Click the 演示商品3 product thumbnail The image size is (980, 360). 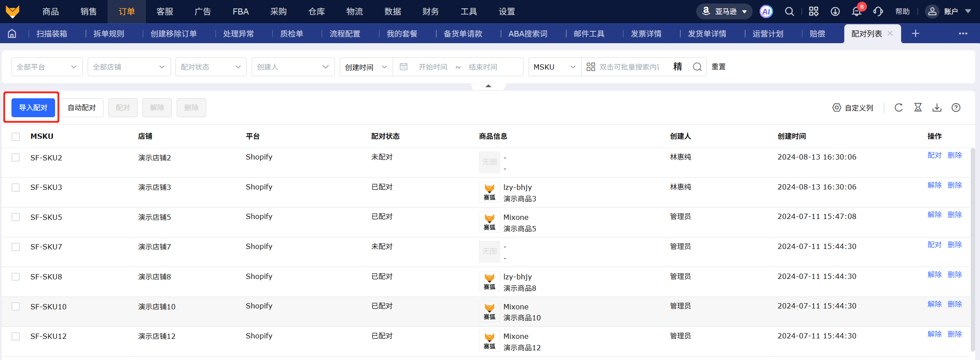pos(489,192)
